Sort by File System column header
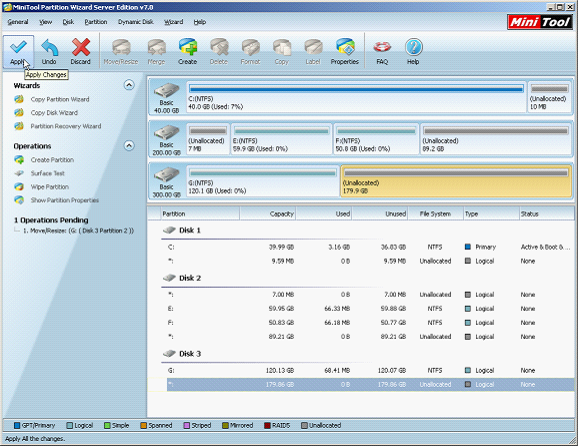 click(436, 214)
